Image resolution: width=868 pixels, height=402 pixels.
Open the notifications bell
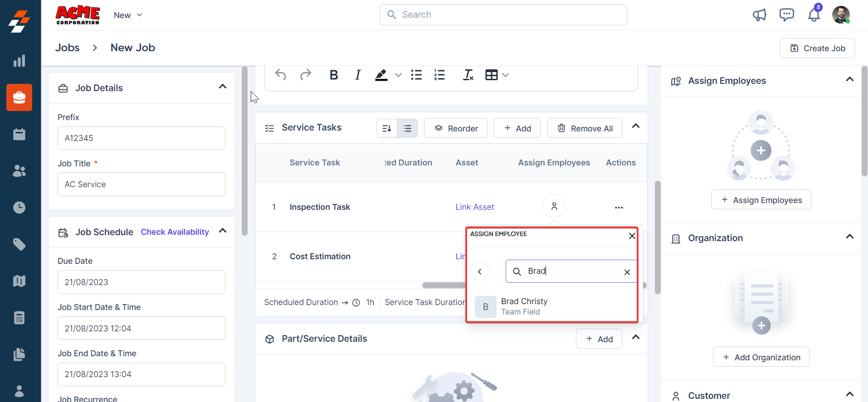click(814, 15)
